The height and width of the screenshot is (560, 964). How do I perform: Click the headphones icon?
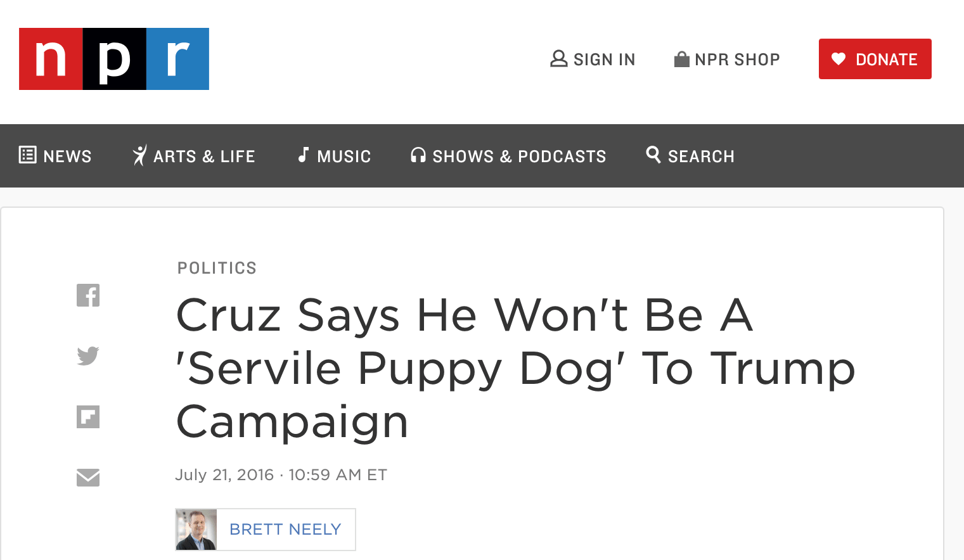(x=418, y=155)
